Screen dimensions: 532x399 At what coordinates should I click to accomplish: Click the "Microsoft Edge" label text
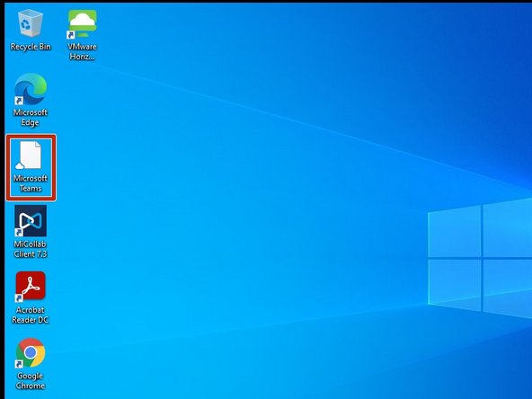(x=31, y=118)
